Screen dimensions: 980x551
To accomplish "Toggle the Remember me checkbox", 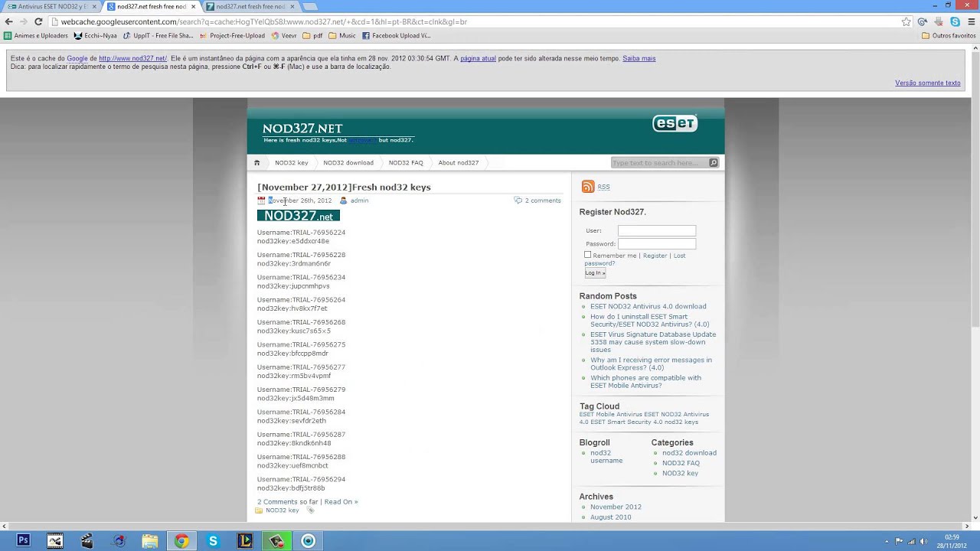I will [x=588, y=255].
